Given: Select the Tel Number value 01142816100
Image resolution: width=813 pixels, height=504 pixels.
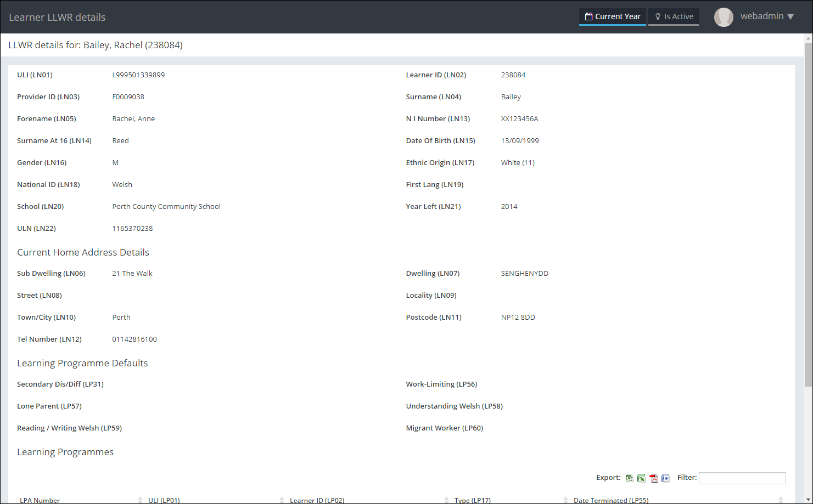Looking at the screenshot, I should coord(134,339).
